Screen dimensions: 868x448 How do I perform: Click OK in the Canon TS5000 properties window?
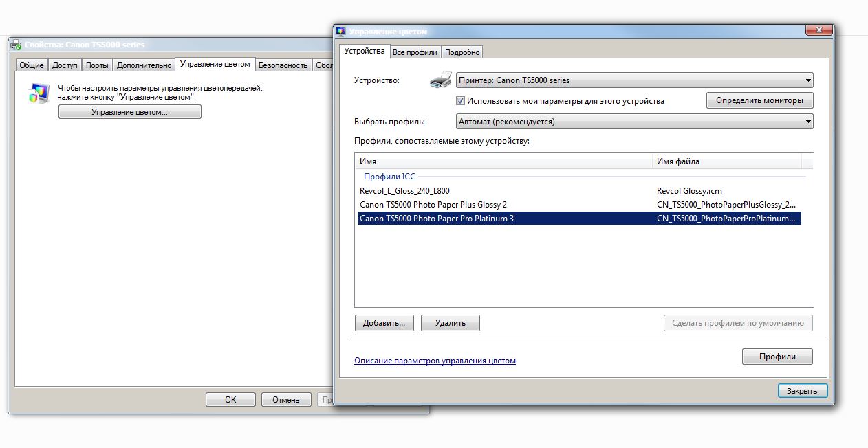(x=230, y=399)
